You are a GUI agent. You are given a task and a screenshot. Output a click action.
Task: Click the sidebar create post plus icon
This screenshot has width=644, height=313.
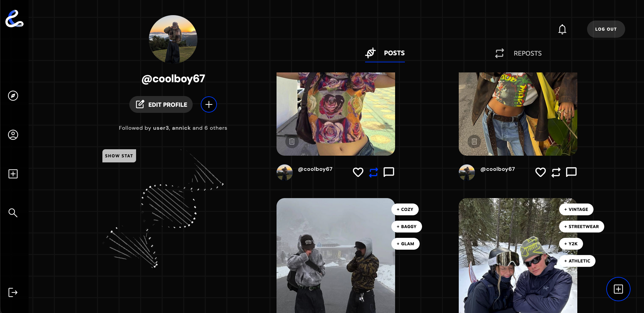13,174
